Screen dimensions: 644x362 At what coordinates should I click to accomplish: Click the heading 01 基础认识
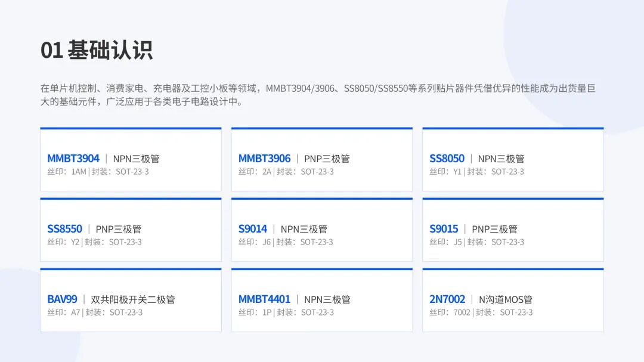(x=97, y=50)
